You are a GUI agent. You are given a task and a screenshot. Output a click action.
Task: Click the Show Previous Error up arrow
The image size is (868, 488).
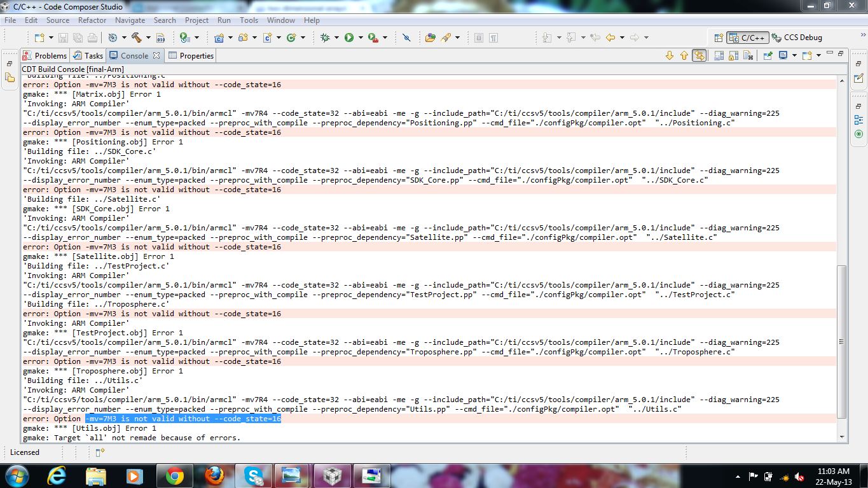pos(684,55)
